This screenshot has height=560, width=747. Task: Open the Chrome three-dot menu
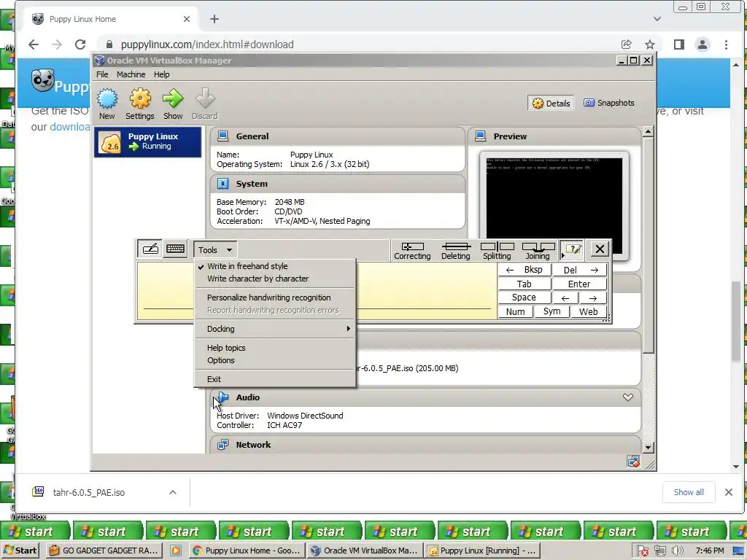click(726, 44)
